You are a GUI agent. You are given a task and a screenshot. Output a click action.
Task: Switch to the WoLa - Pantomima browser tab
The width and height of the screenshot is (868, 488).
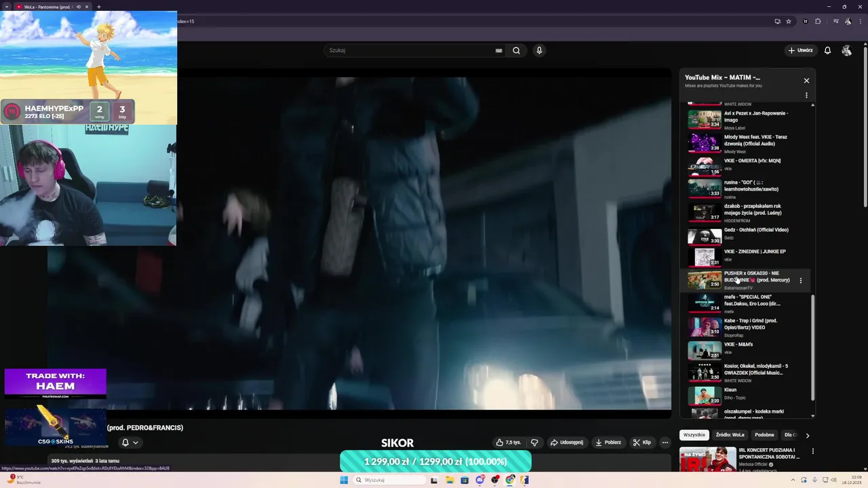click(47, 7)
